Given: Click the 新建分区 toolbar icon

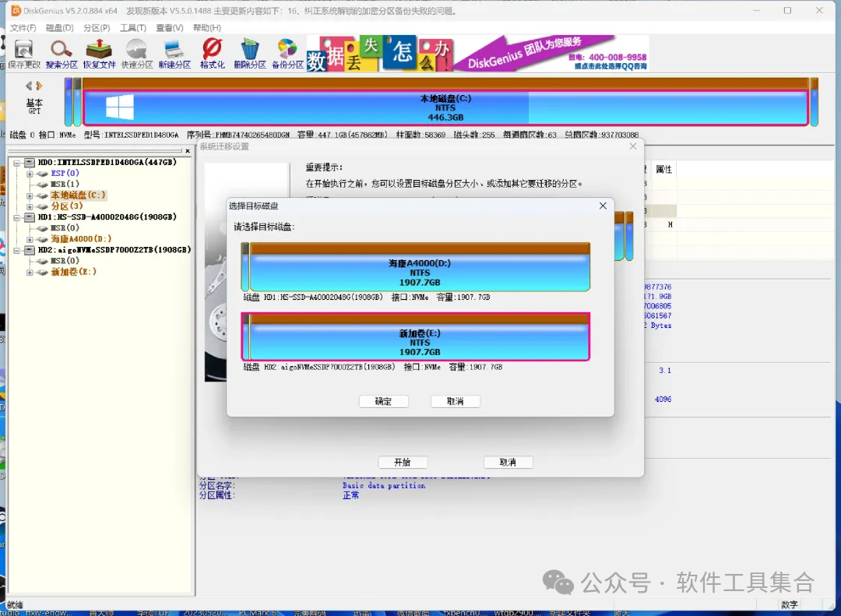Looking at the screenshot, I should point(174,51).
